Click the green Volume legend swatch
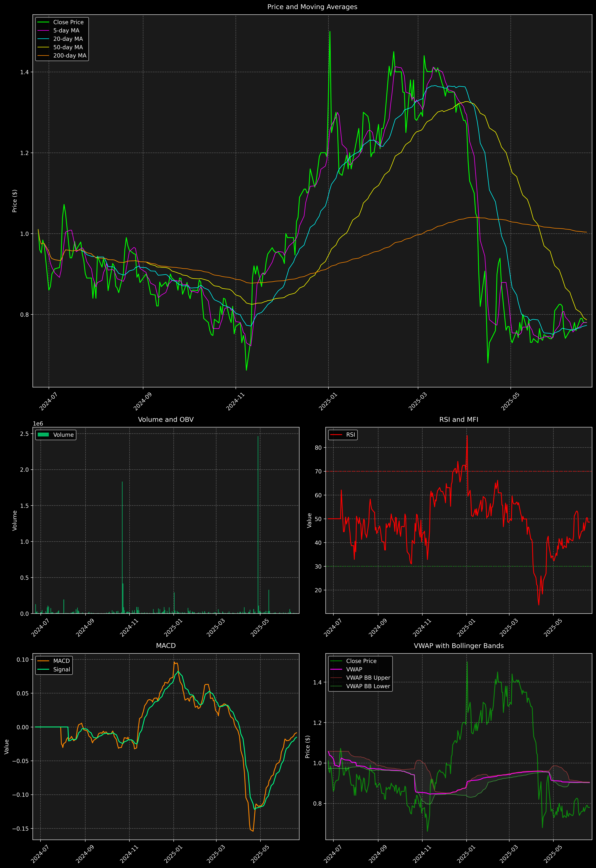596x868 pixels. point(43,435)
